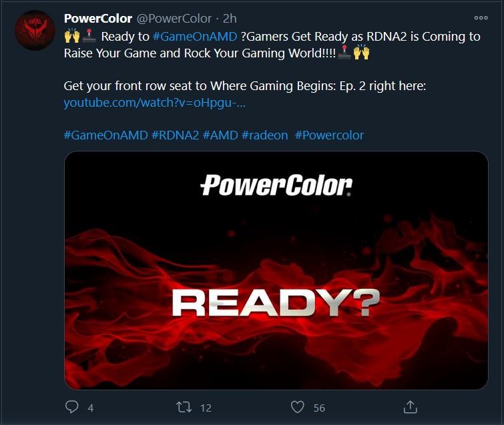Open the #RDNA2 hashtag
This screenshot has width=504, height=425.
pos(175,135)
